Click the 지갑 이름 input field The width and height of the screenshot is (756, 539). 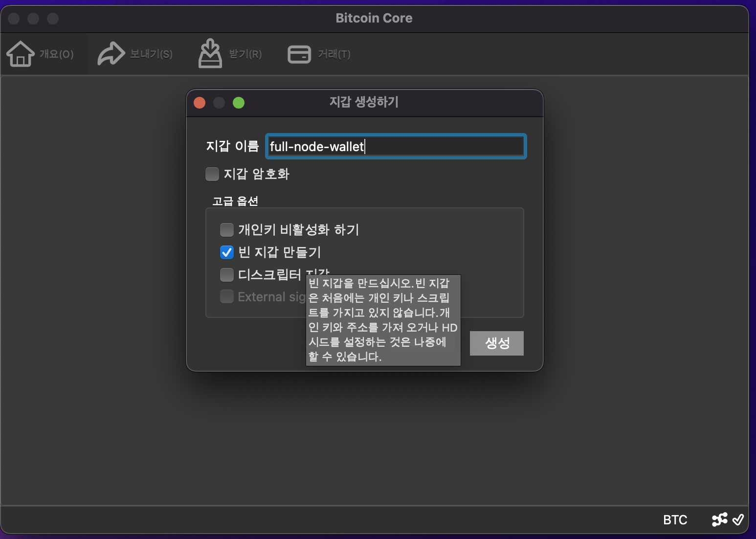pyautogui.click(x=396, y=146)
